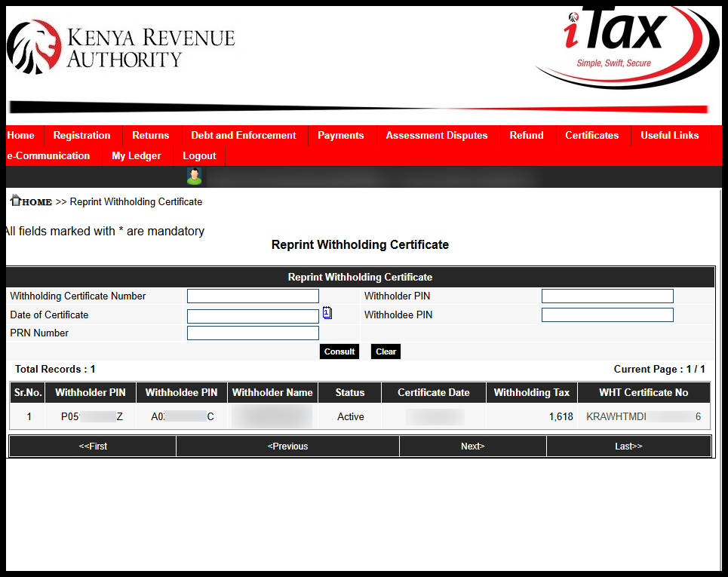Click the Certificate Date column header

[434, 392]
